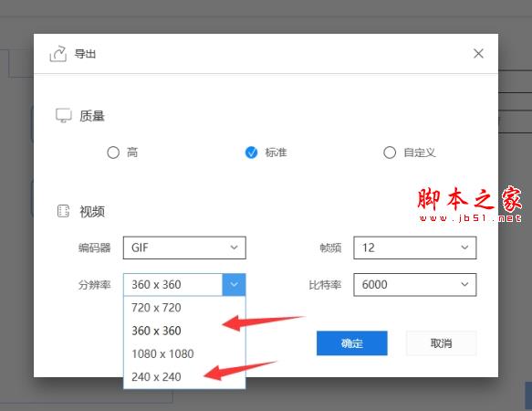
Task: Click the 确定 confirm button
Action: pos(352,343)
